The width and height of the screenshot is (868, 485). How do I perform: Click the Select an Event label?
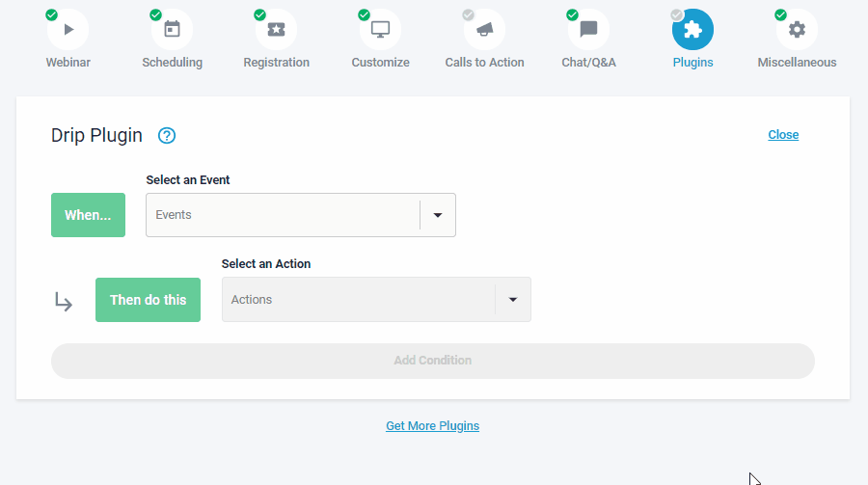click(188, 180)
